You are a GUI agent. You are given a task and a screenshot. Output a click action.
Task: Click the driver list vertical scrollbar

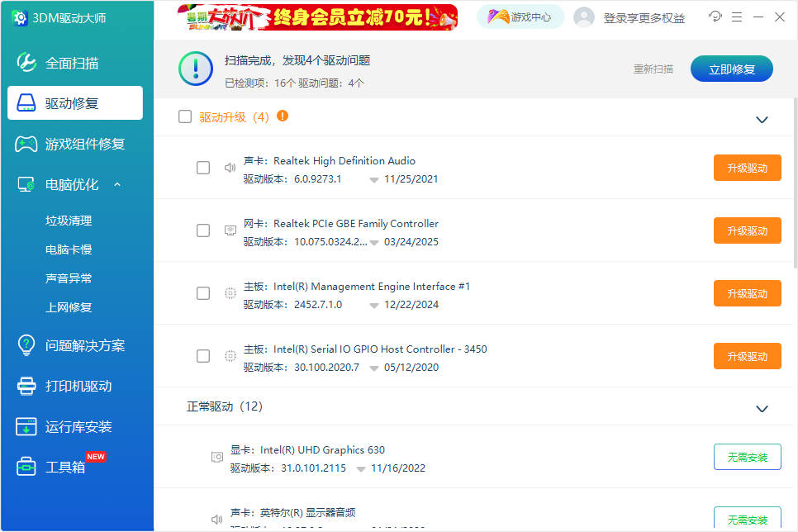point(796,183)
